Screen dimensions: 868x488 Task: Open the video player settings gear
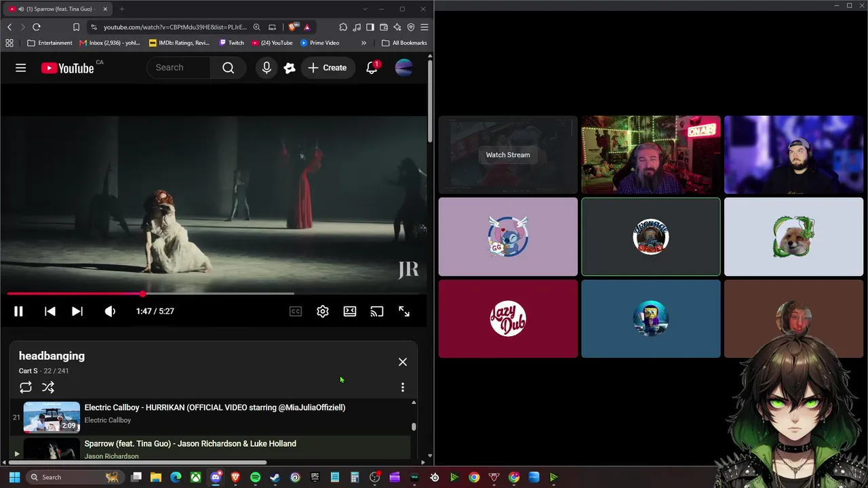point(323,311)
